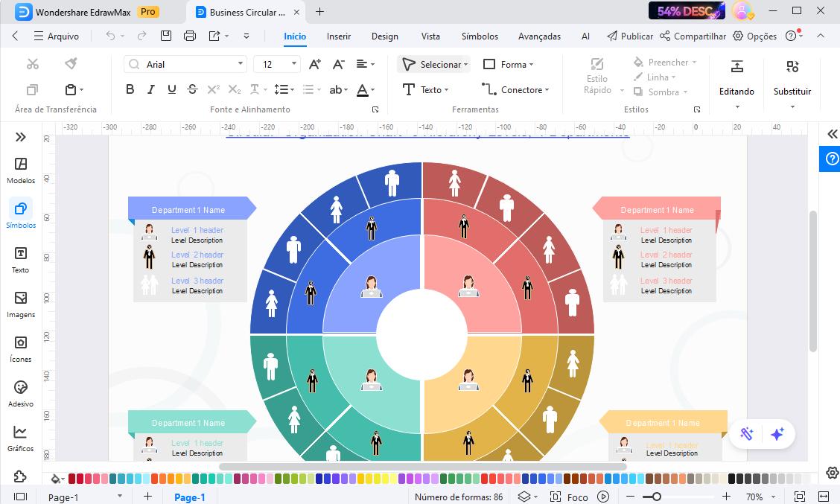
Task: Open the Símbolos panel in sidebar
Action: (x=21, y=213)
